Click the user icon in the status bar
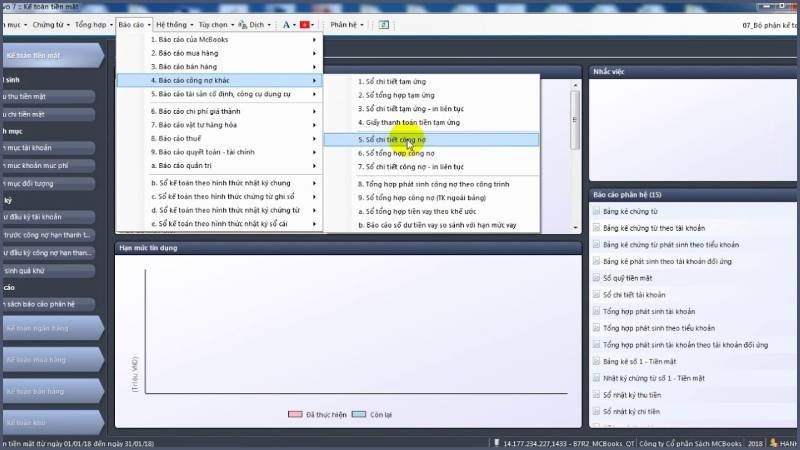Image resolution: width=800 pixels, height=450 pixels. click(x=773, y=443)
